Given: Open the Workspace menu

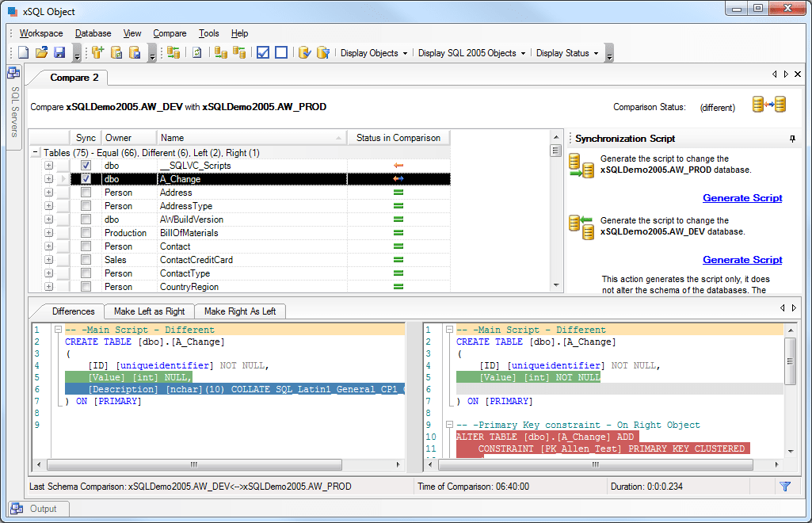Looking at the screenshot, I should coord(41,33).
